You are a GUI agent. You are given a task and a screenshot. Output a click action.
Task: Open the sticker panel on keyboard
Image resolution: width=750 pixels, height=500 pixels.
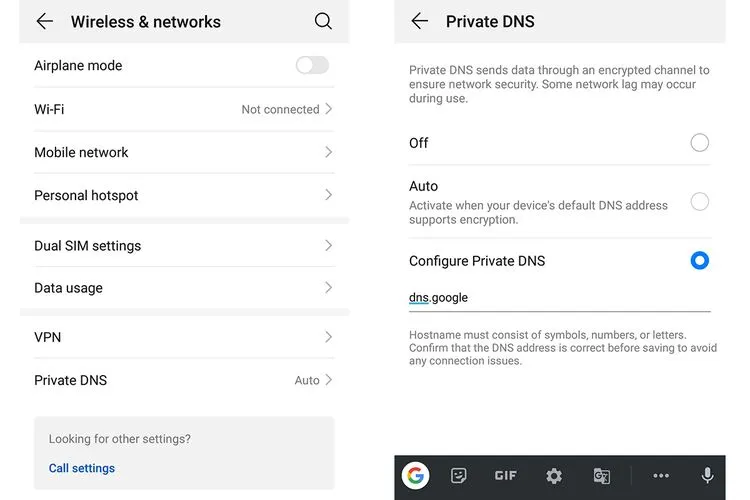click(458, 476)
